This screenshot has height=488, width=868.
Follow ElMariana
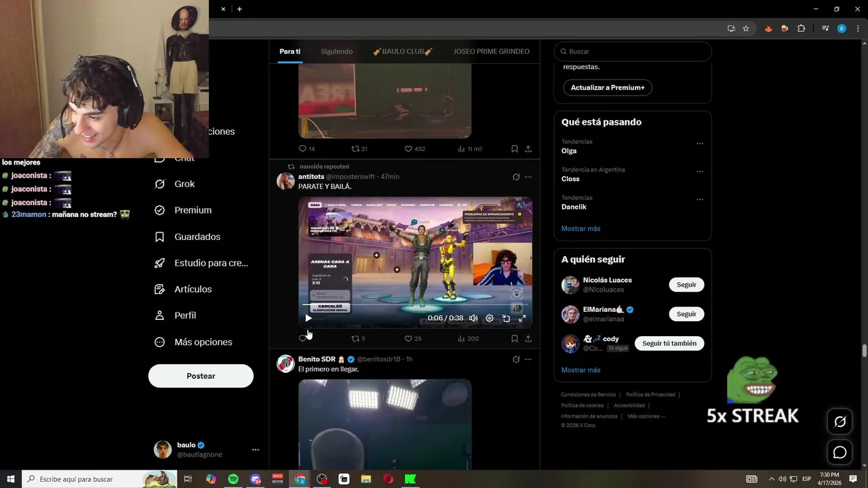point(686,314)
